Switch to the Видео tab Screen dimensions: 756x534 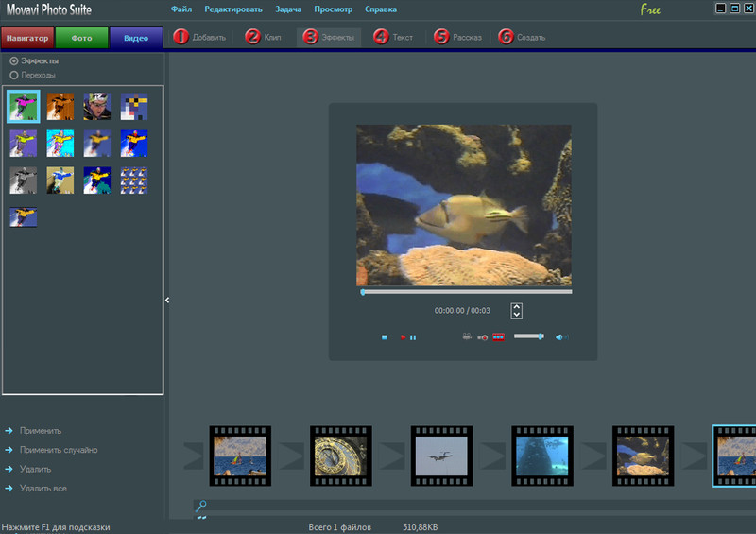pyautogui.click(x=136, y=38)
